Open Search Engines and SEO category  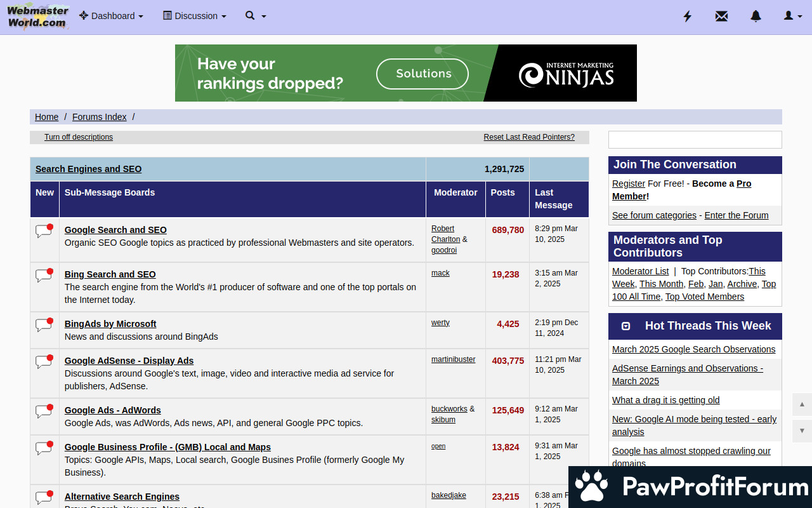tap(89, 169)
